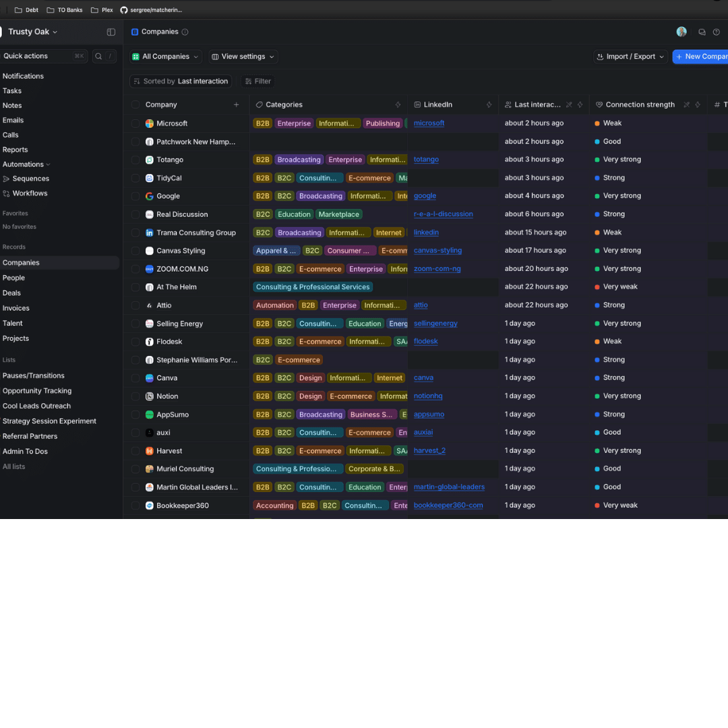Open the Import / Export dropdown

point(630,57)
